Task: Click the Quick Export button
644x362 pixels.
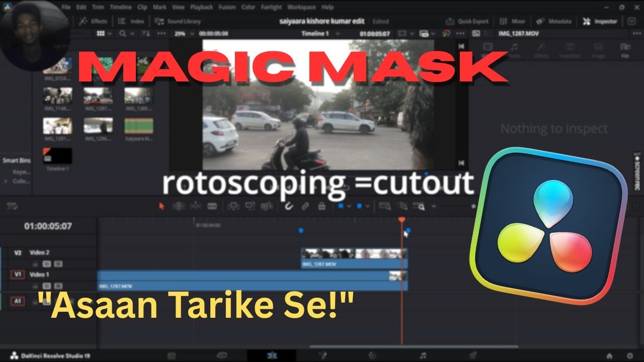Action: (468, 21)
